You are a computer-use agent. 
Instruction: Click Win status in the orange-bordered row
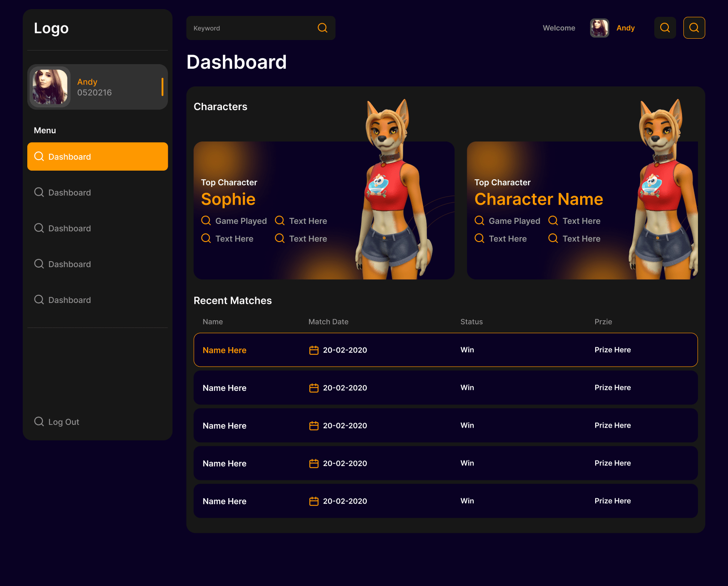tap(467, 350)
